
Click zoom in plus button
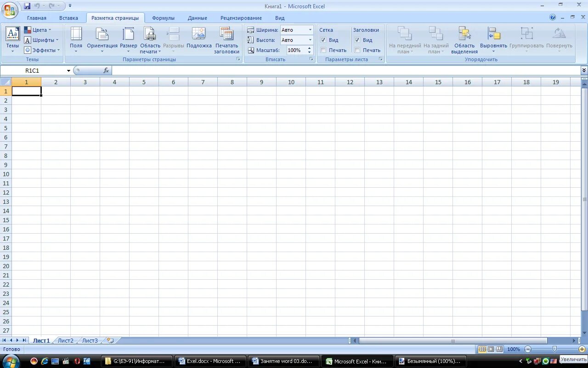pos(582,349)
